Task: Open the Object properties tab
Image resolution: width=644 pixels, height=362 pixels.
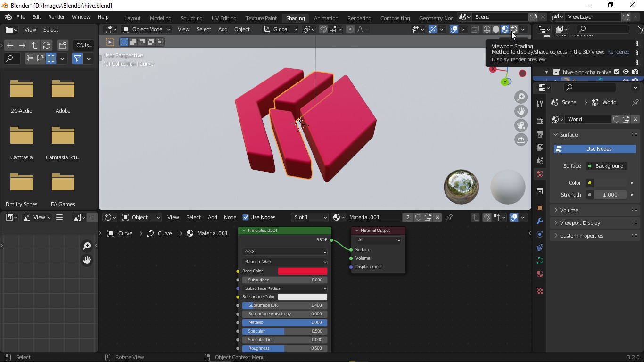Action: point(540,208)
